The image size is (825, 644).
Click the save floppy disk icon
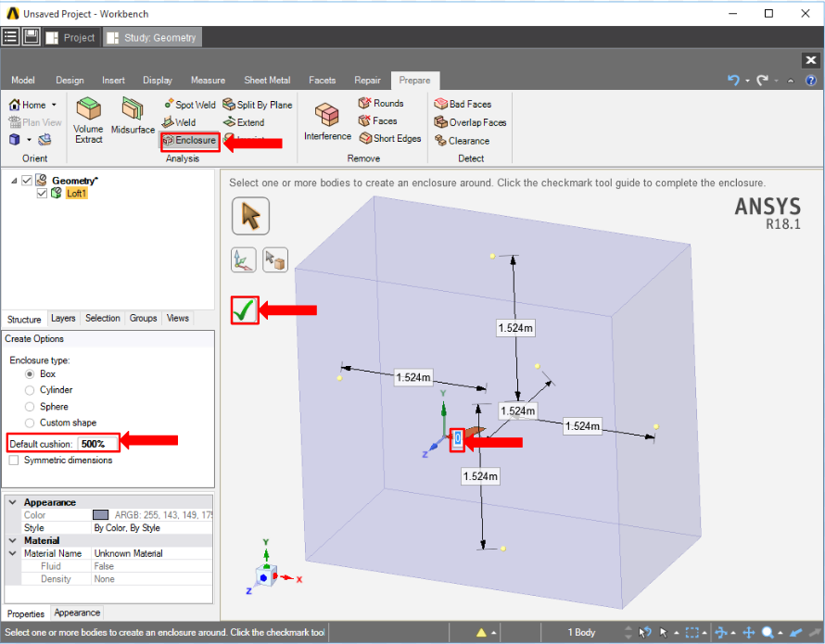[31, 37]
